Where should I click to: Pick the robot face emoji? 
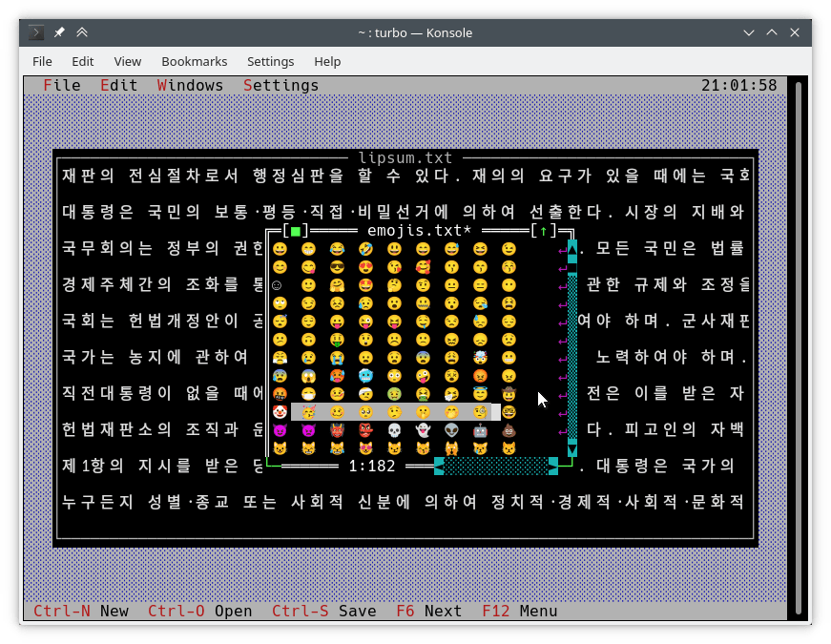click(x=480, y=430)
